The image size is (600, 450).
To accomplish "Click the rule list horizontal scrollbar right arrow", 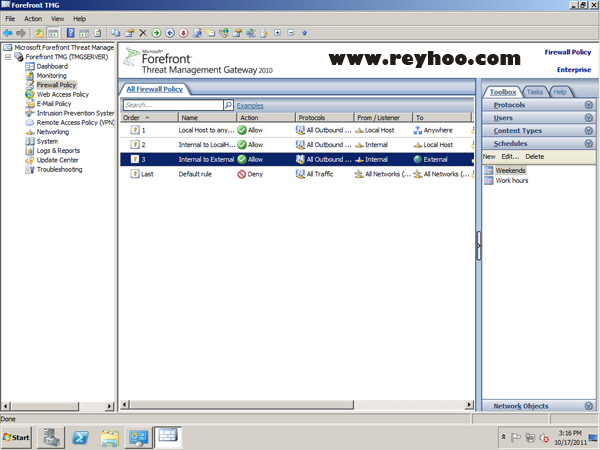I will click(x=470, y=404).
